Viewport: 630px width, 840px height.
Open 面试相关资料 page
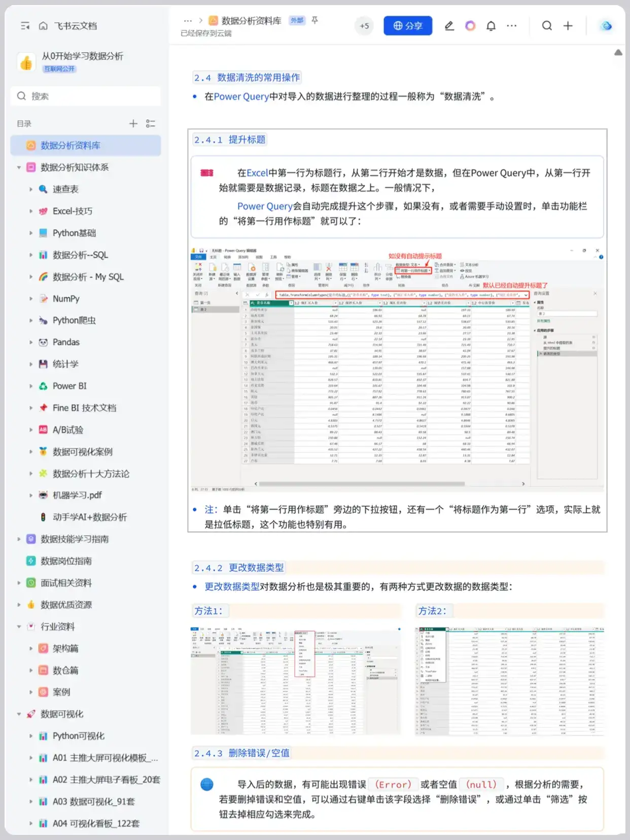click(66, 583)
